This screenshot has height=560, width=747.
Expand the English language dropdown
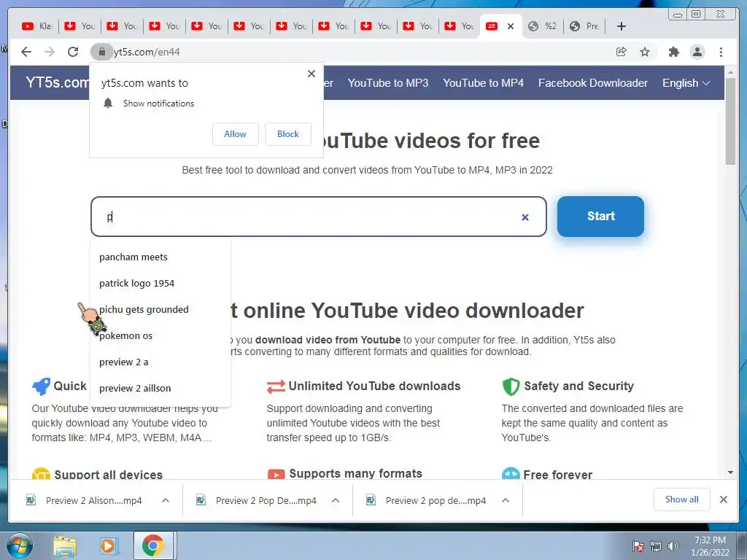[686, 83]
